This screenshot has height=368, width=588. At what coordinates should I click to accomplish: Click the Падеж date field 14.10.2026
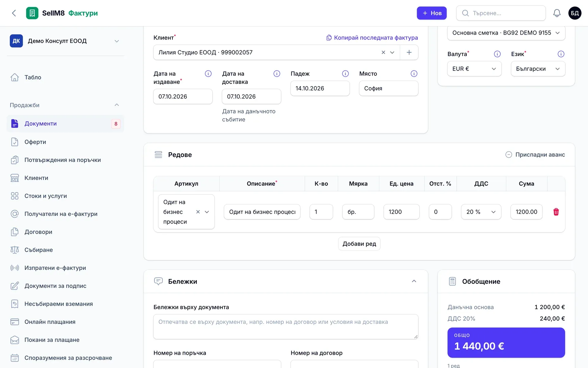point(320,88)
